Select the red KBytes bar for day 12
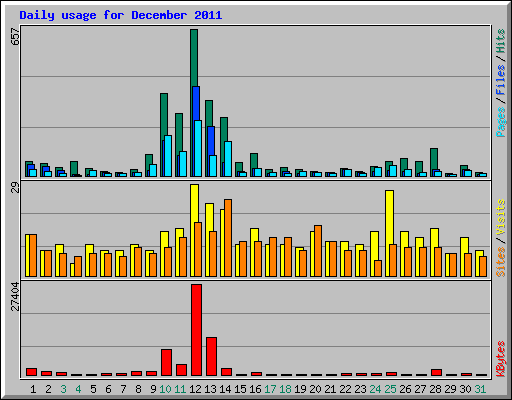The width and height of the screenshot is (512, 400). (196, 330)
